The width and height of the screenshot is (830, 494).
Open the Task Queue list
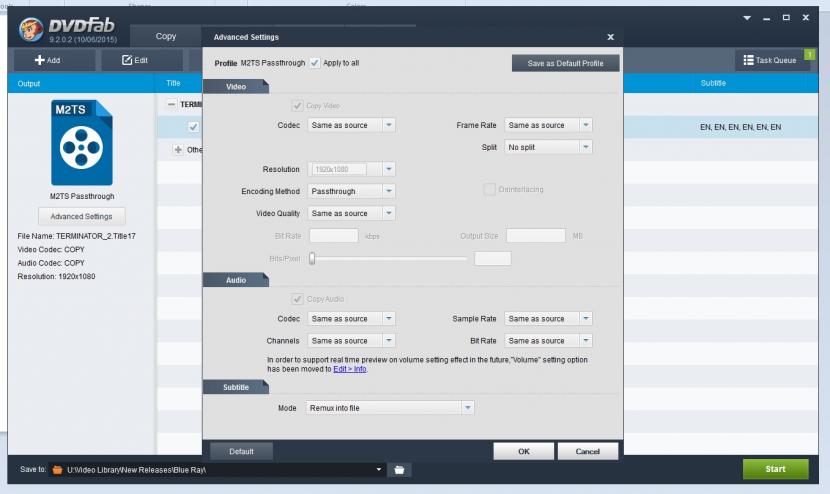770,60
